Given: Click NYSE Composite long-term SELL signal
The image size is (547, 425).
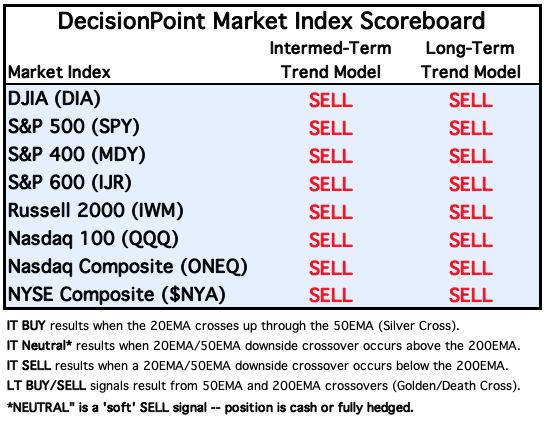Looking at the screenshot, I should pyautogui.click(x=471, y=296).
